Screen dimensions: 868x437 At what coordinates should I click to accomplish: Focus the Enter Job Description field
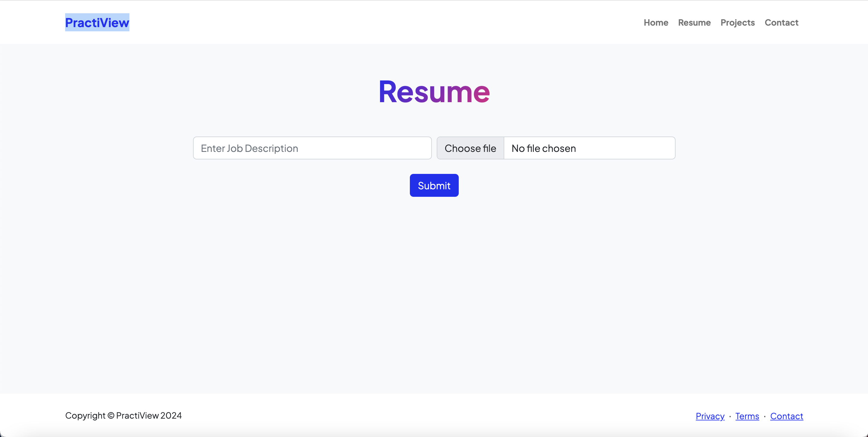(x=312, y=148)
